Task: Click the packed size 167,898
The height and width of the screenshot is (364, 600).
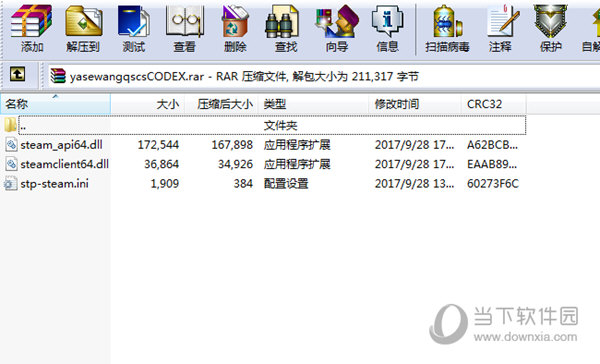Action: coord(232,145)
